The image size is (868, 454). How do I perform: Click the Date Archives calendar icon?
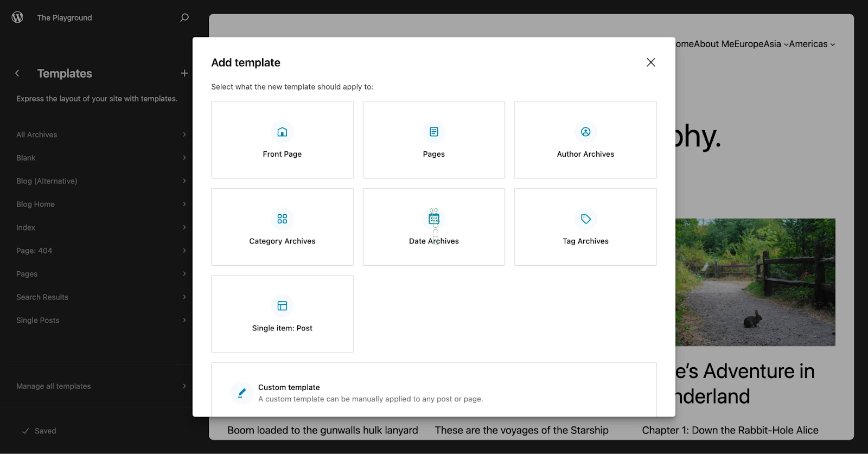tap(434, 219)
